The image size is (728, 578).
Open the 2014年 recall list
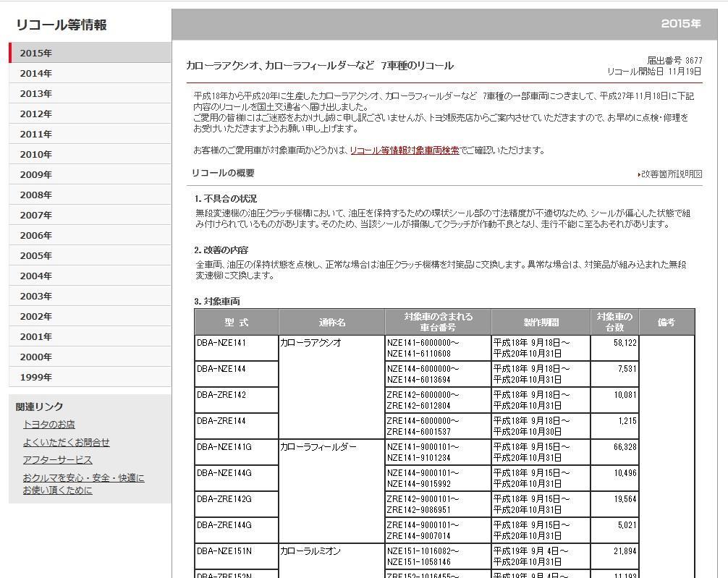pyautogui.click(x=90, y=73)
